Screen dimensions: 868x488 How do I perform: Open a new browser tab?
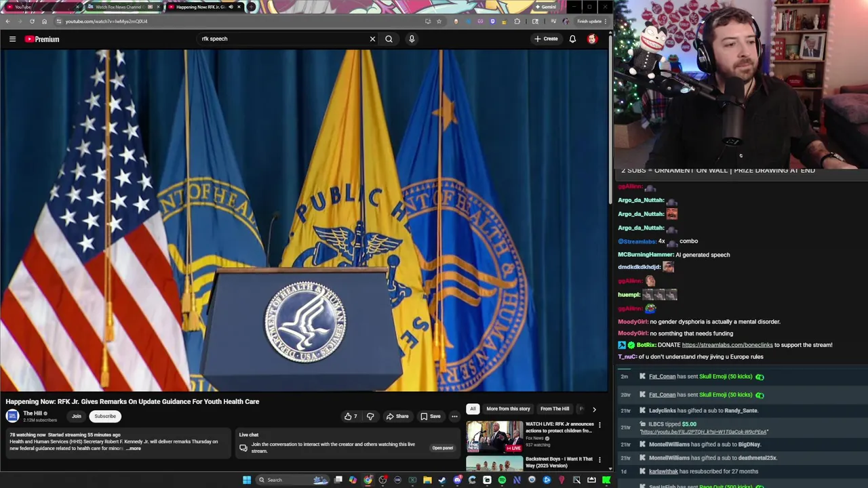pyautogui.click(x=251, y=7)
